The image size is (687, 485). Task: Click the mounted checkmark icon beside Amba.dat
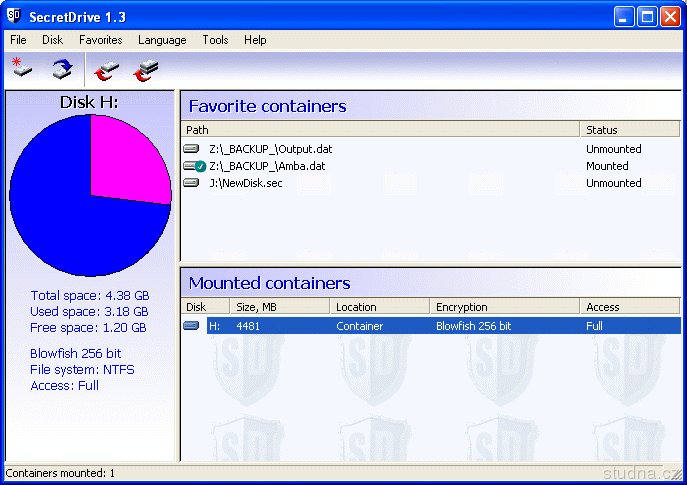click(x=200, y=166)
